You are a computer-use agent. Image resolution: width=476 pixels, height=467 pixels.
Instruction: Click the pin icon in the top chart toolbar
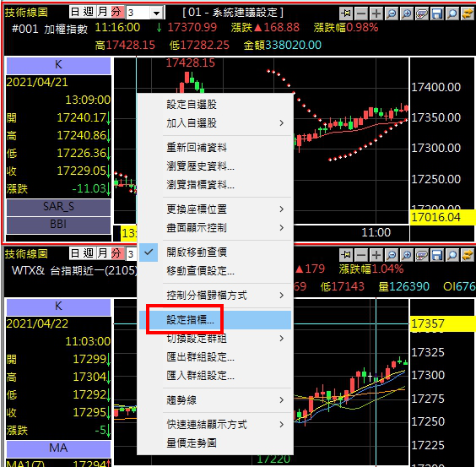(x=346, y=13)
